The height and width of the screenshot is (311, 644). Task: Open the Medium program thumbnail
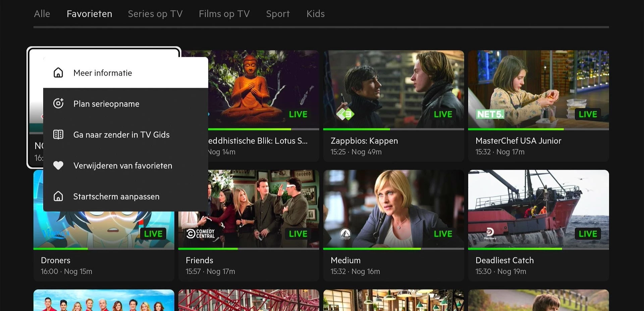[394, 209]
